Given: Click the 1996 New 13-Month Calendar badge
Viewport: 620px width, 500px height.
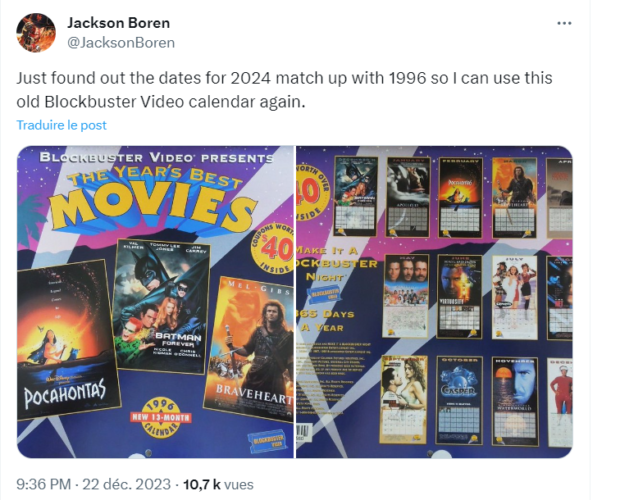Looking at the screenshot, I should coord(161,418).
